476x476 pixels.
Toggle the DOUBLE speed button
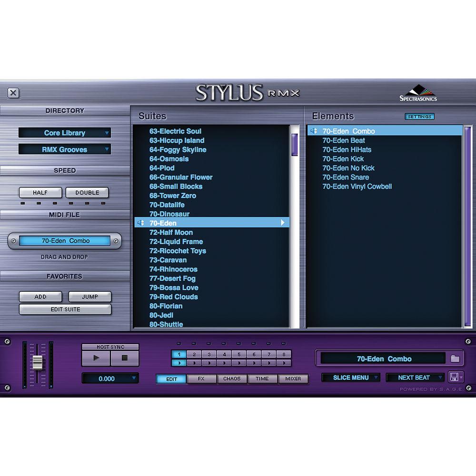pyautogui.click(x=87, y=193)
